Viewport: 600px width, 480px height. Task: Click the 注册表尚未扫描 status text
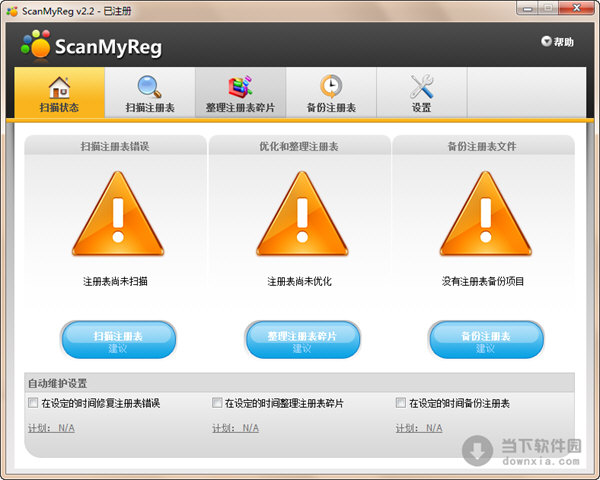point(115,281)
